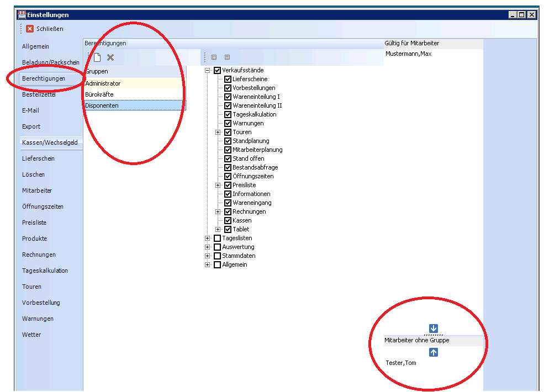Click the expand all tree icon
Viewport: 544px width, 392px height.
(x=214, y=57)
